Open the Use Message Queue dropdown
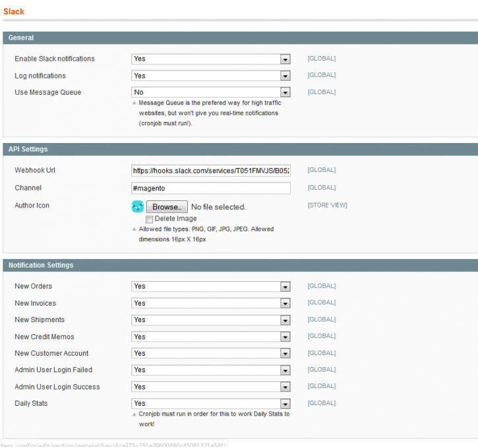This screenshot has width=478, height=448. point(210,92)
